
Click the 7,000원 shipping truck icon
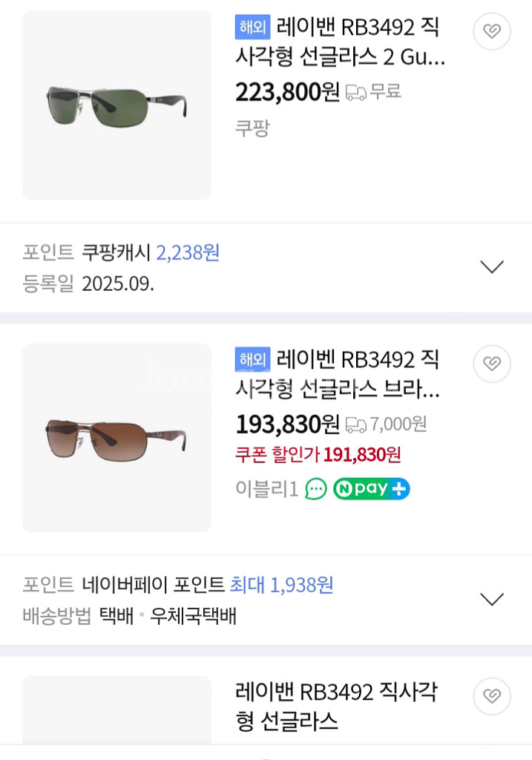click(x=356, y=425)
